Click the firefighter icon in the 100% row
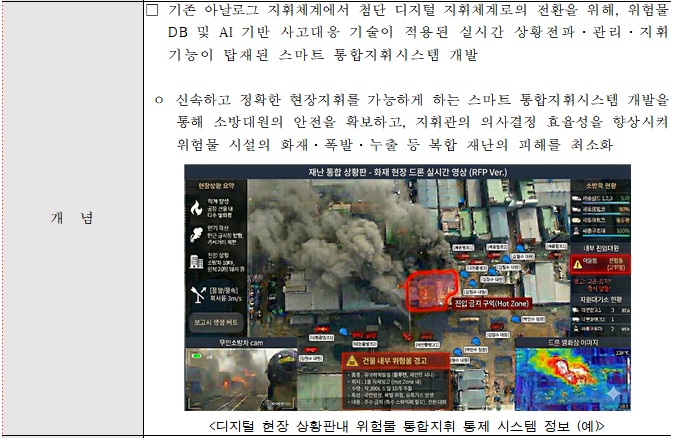This screenshot has width=682, height=438. coord(576,231)
